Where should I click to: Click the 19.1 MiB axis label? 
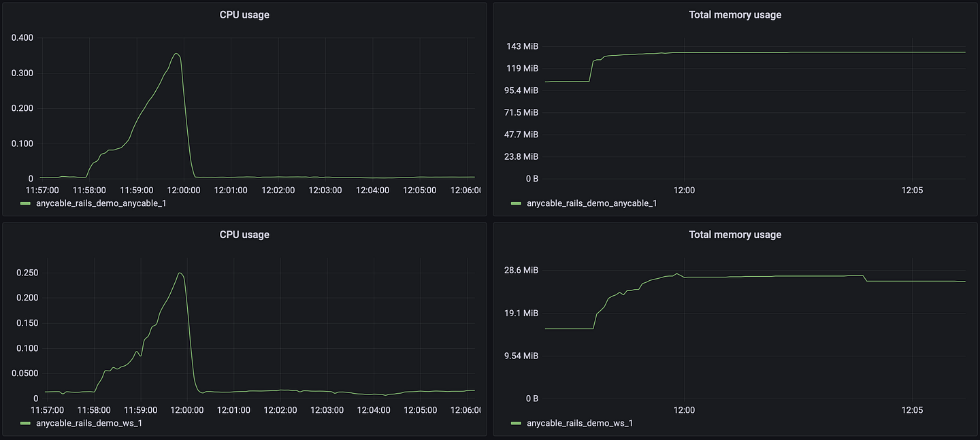(521, 313)
